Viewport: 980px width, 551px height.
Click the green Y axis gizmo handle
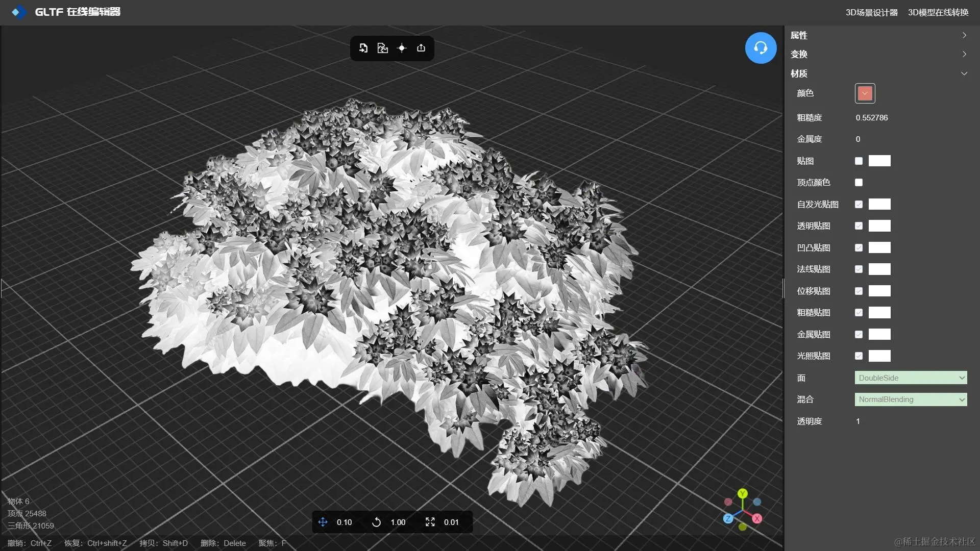[x=743, y=493]
